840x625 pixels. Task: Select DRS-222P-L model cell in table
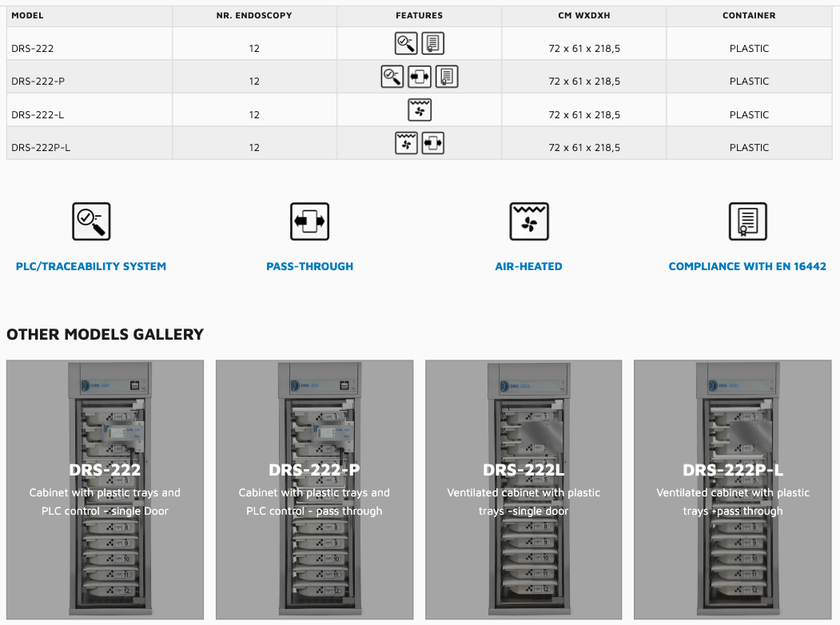pyautogui.click(x=90, y=143)
